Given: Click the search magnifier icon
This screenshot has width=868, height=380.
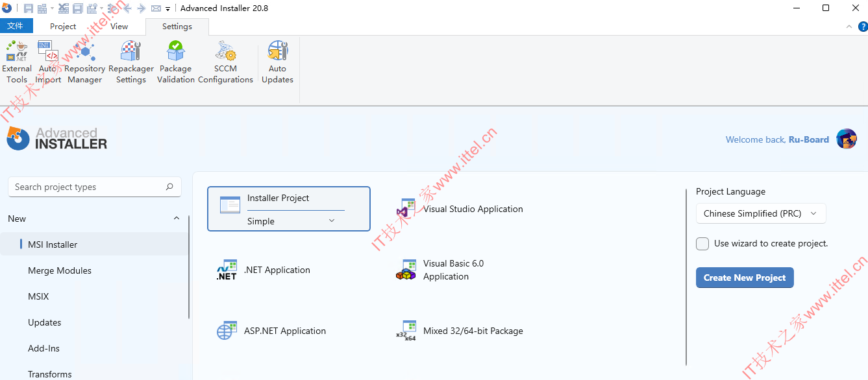Looking at the screenshot, I should tap(169, 187).
